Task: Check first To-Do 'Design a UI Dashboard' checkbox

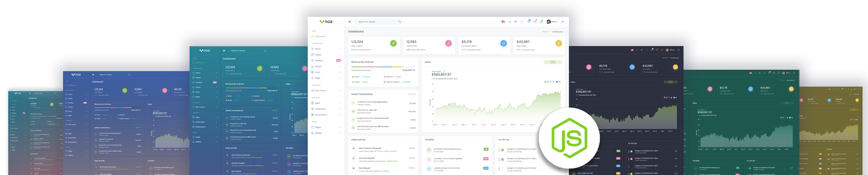Action: pos(503,149)
